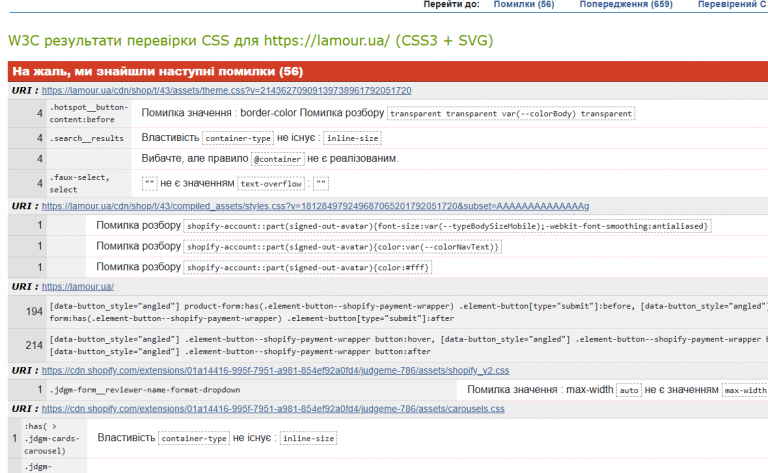Viewport: 768px width, 473px height.
Task: Click line number 194
Action: tap(34, 311)
